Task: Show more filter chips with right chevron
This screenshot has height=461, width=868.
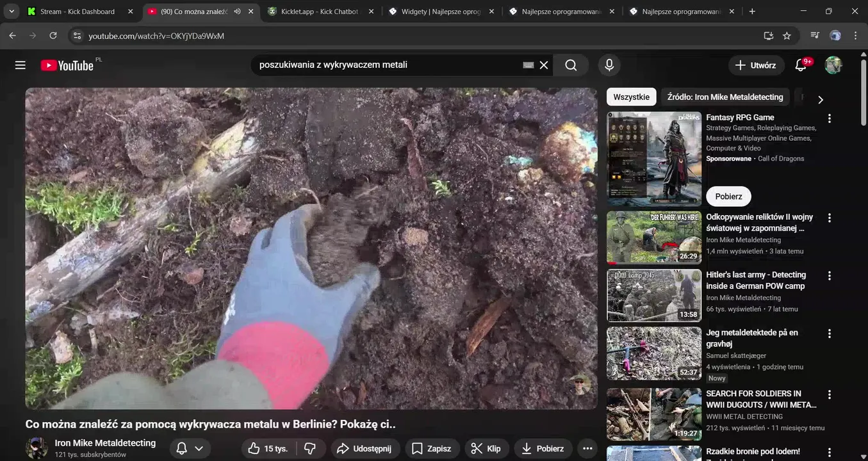Action: [x=821, y=99]
